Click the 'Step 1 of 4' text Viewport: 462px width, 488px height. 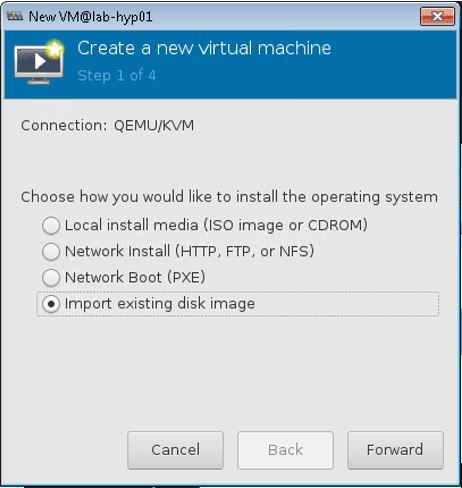(x=117, y=76)
